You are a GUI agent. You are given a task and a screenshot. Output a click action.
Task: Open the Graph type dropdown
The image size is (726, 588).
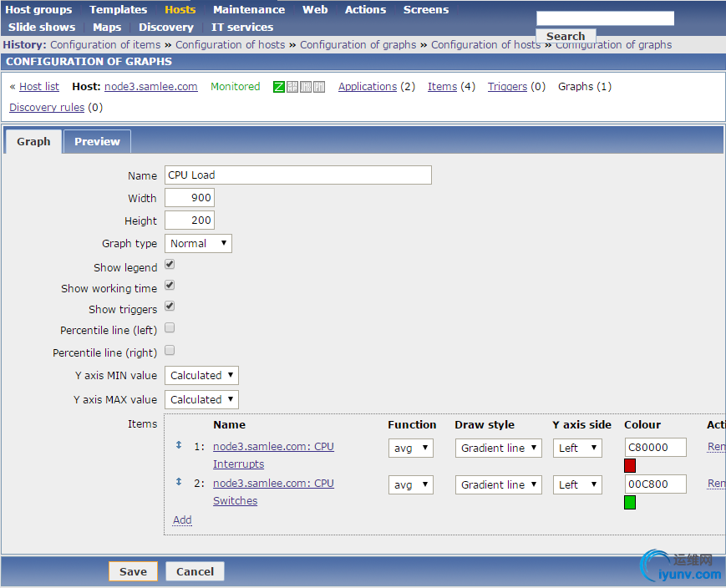198,244
